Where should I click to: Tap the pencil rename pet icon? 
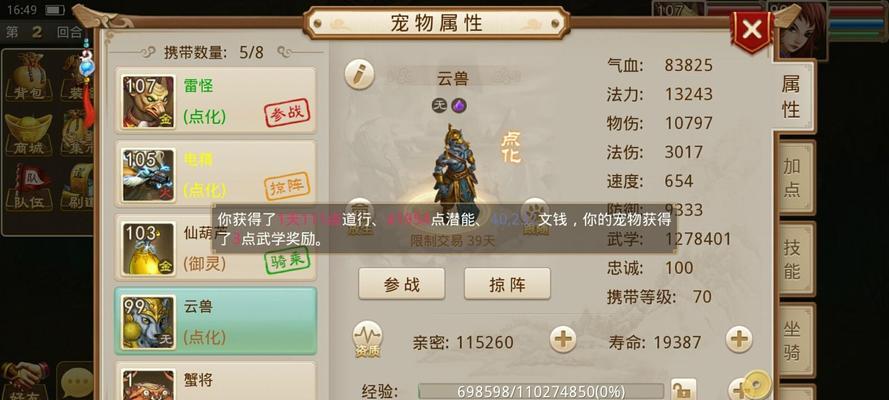click(359, 75)
